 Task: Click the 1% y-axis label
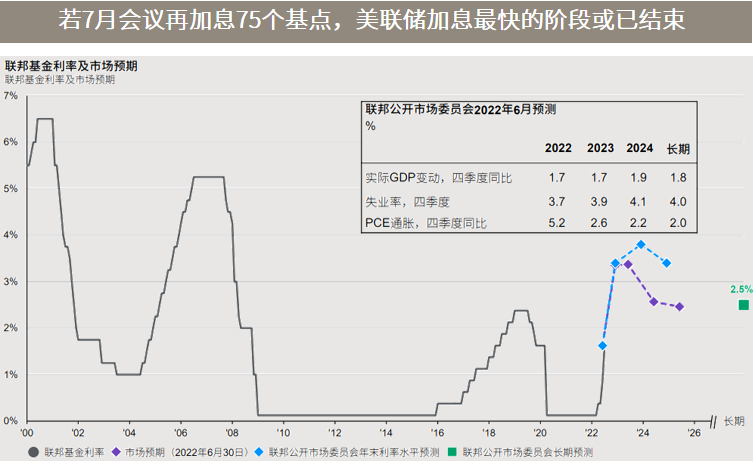[x=11, y=375]
